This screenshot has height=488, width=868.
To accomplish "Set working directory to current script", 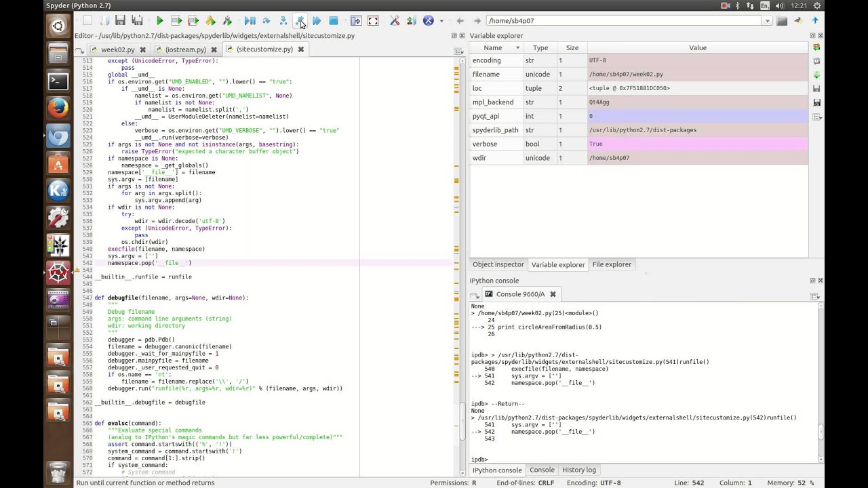I will (799, 21).
